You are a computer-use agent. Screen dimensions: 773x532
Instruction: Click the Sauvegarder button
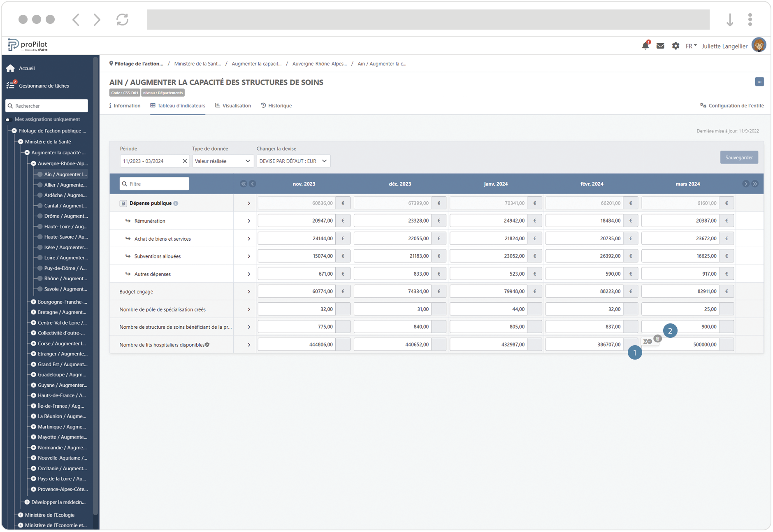pos(739,158)
